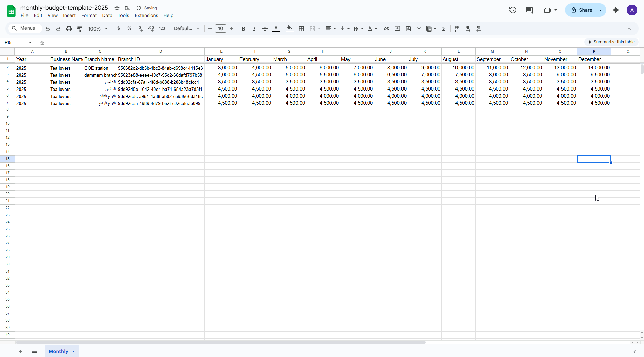
Task: Click the Undo icon in toolbar
Action: tap(48, 29)
